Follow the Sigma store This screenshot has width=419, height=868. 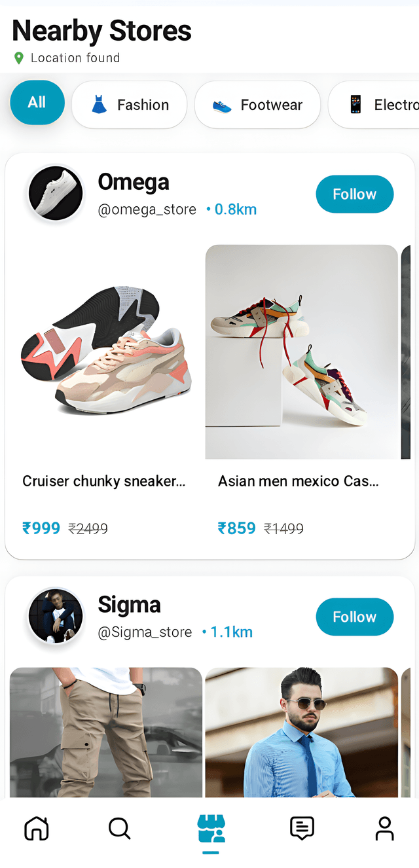pos(354,617)
